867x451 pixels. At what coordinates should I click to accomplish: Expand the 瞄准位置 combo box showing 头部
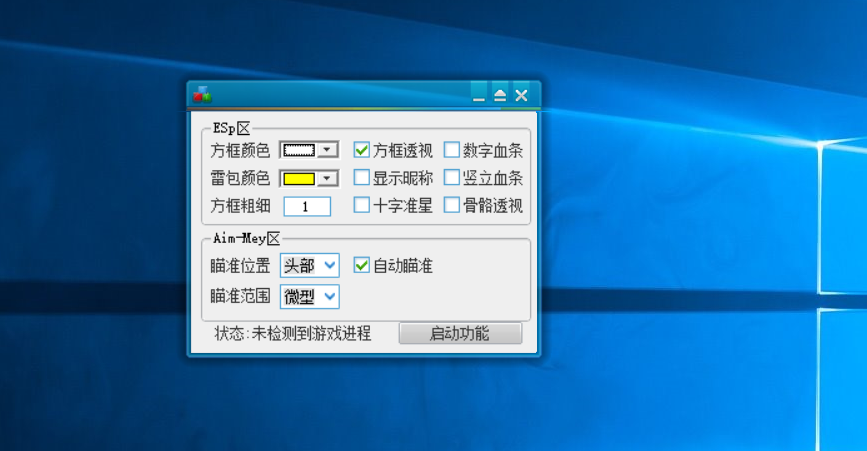pyautogui.click(x=330, y=265)
